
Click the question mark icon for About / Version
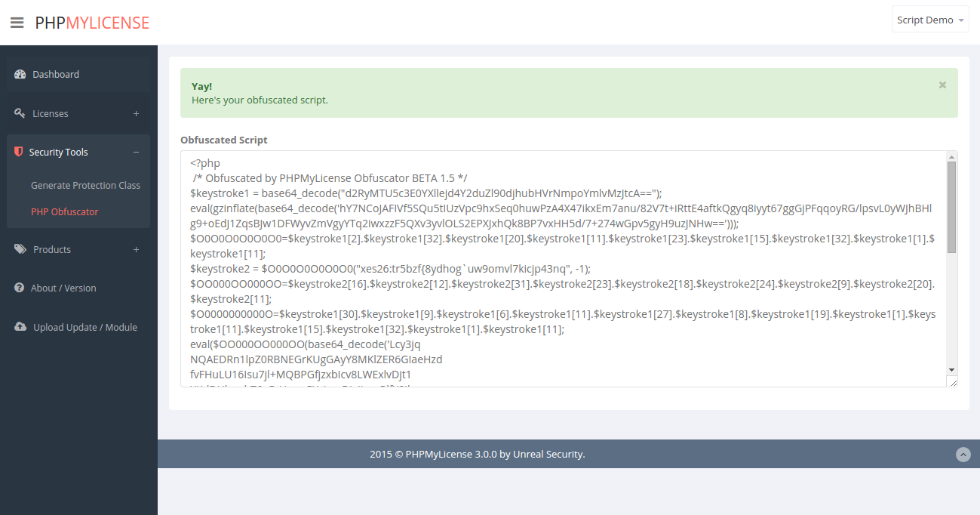tap(18, 288)
